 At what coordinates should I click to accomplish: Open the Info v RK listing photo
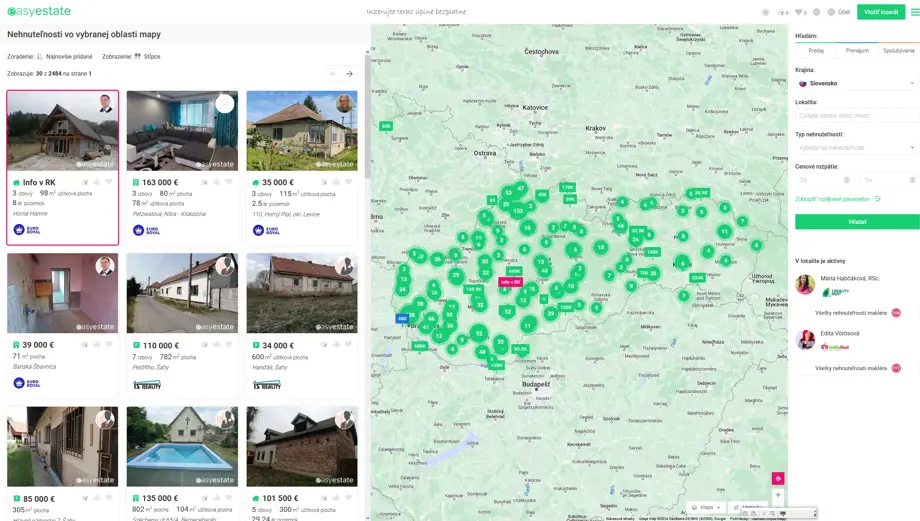point(63,131)
